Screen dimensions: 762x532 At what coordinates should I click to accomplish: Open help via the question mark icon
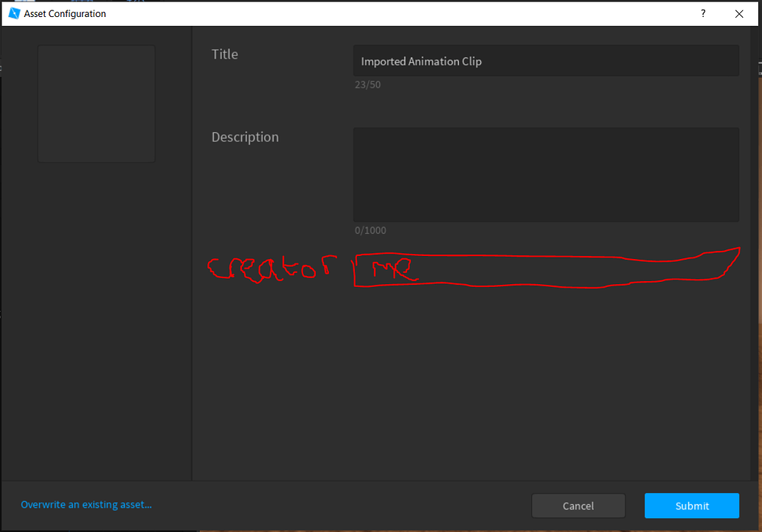point(702,13)
